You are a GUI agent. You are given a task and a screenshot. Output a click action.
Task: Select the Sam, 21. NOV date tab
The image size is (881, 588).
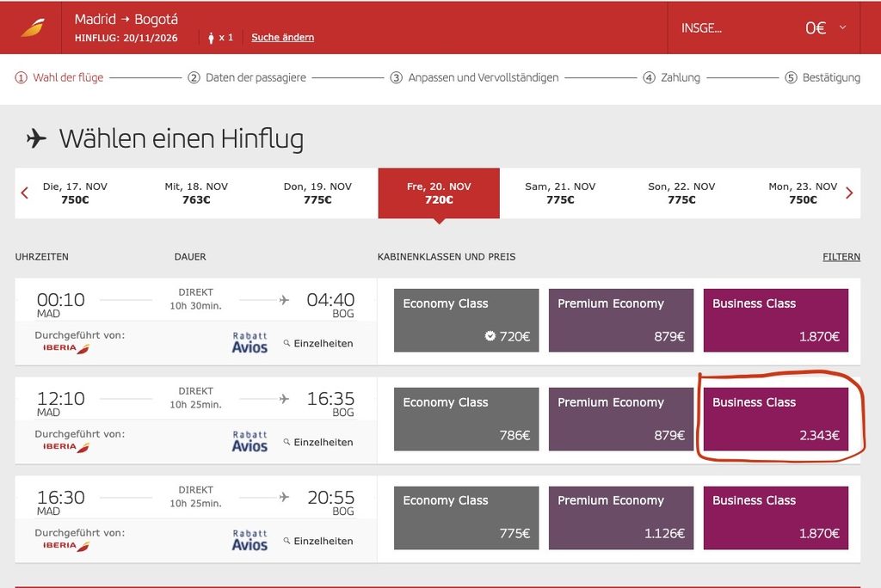pyautogui.click(x=560, y=193)
